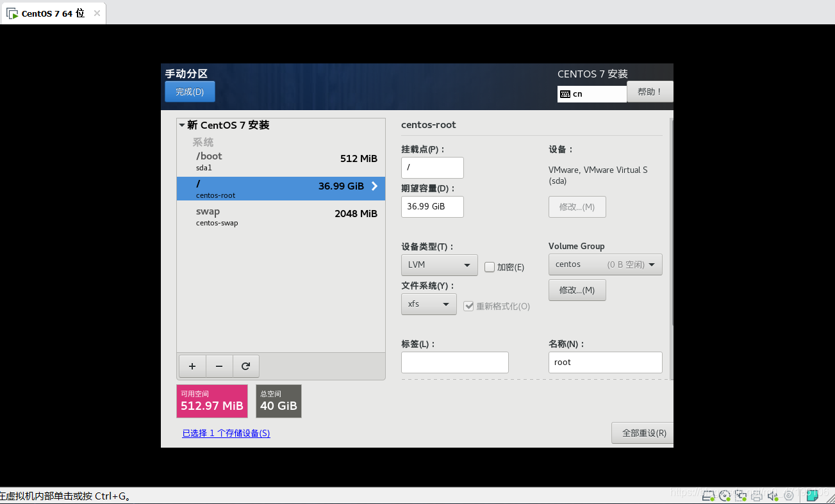Click the 名称(N) name field showing root

pos(606,362)
